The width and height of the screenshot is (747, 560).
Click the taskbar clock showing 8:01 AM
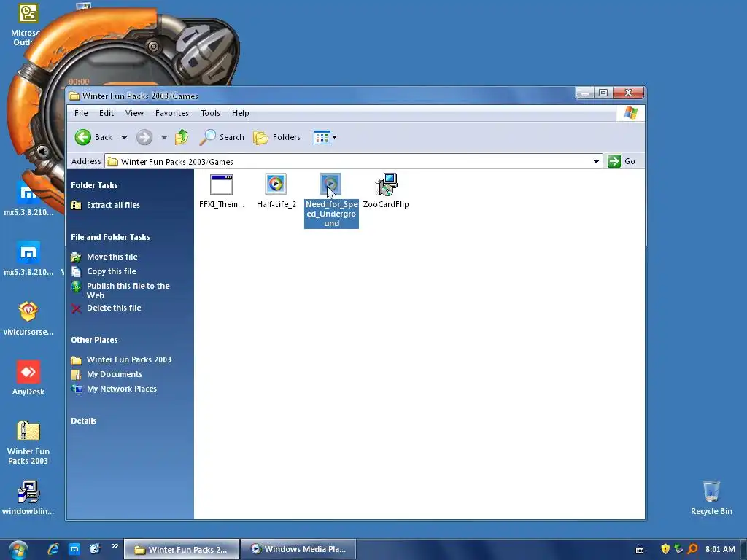click(720, 549)
